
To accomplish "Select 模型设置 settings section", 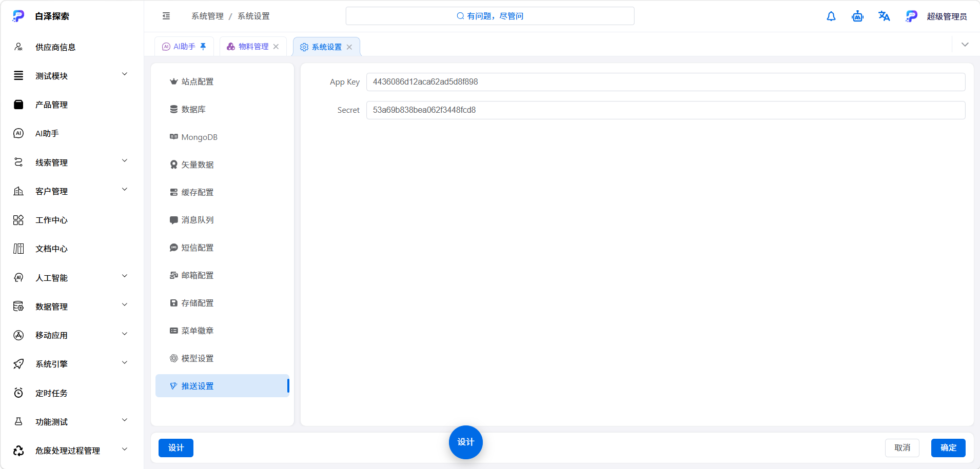I will [222, 358].
